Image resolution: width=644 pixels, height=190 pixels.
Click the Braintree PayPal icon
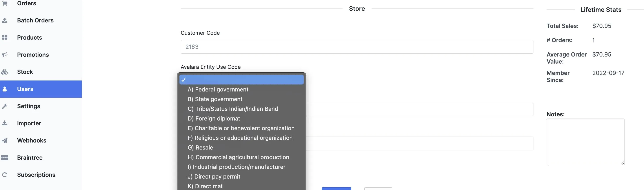tap(4, 157)
